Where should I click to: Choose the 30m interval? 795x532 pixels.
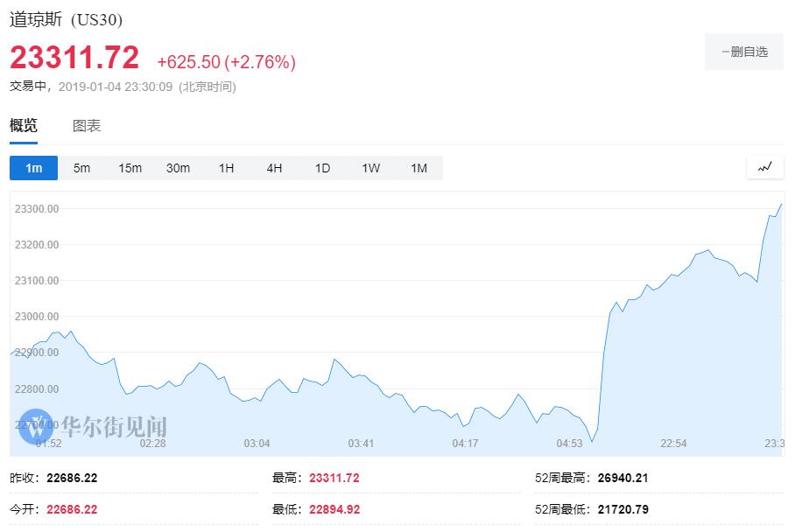pos(178,168)
